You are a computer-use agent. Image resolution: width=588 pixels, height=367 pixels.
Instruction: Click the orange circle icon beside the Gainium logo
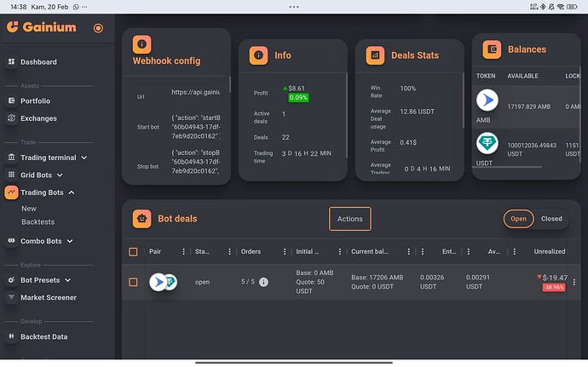(x=98, y=28)
